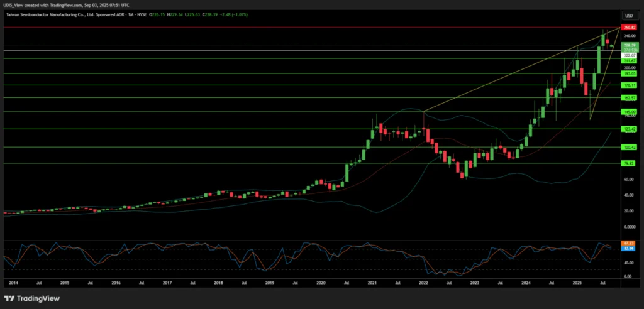Click the 0.0000 price axis tick
Viewport: 644px width, 309px height.
pos(628,227)
